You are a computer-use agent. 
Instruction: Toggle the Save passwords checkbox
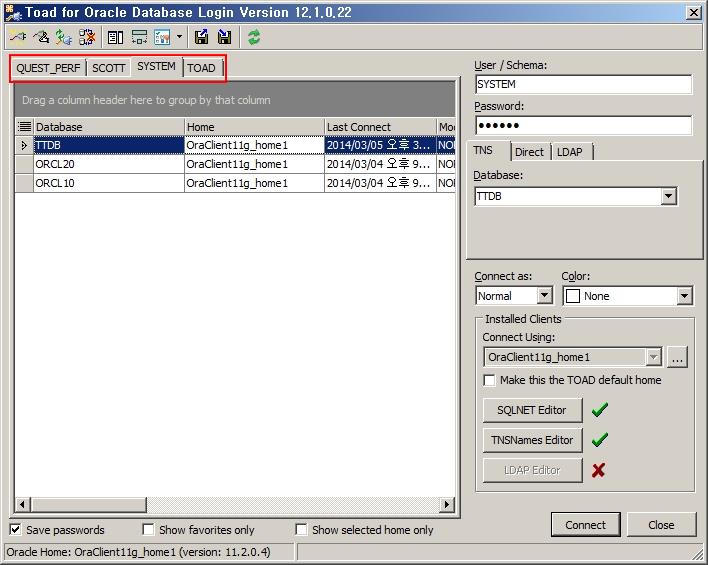(x=16, y=530)
